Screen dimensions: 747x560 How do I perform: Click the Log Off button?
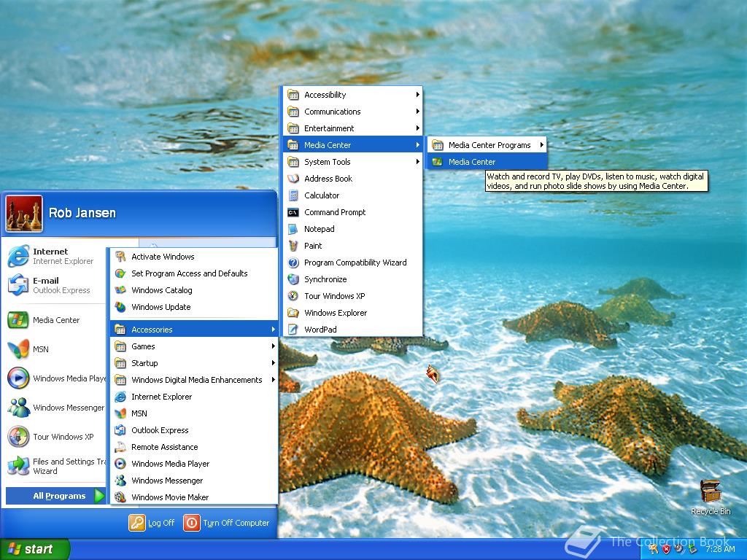[152, 523]
